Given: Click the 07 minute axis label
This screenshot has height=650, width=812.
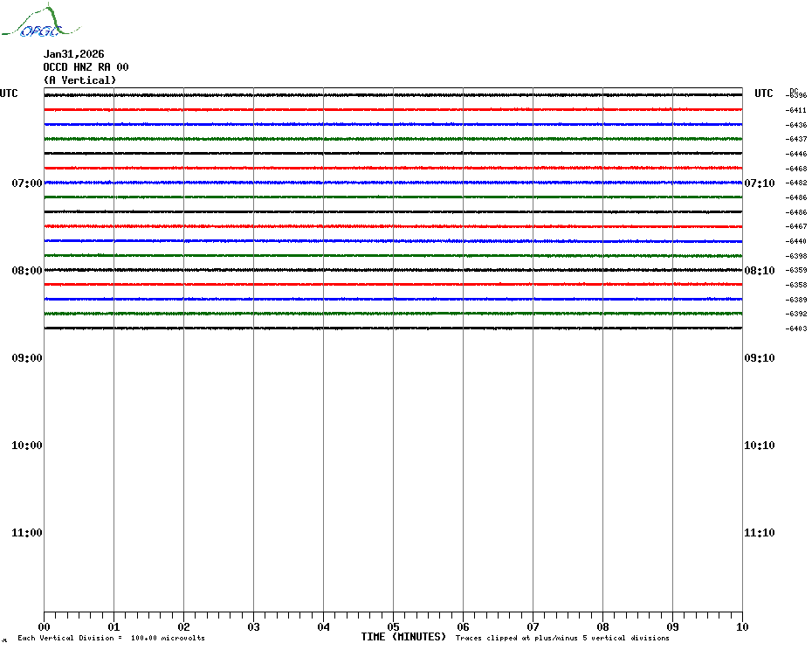Looking at the screenshot, I should coord(533,627).
